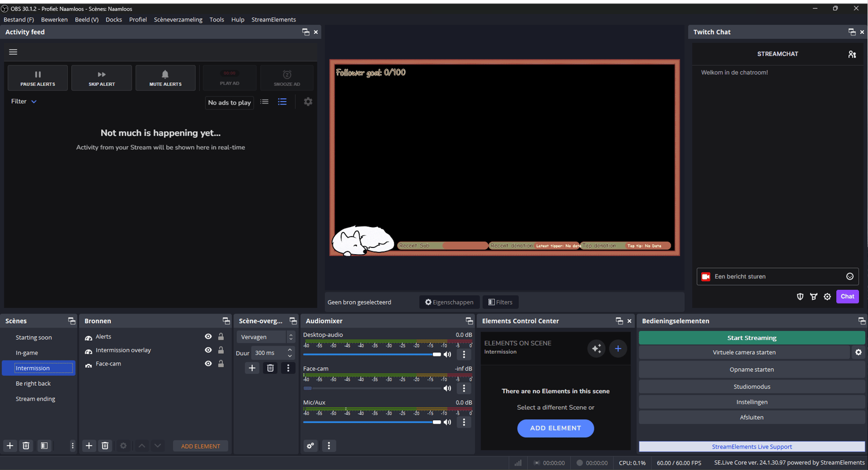868x470 pixels.
Task: Toggle lock on Face-cam source
Action: (221, 364)
